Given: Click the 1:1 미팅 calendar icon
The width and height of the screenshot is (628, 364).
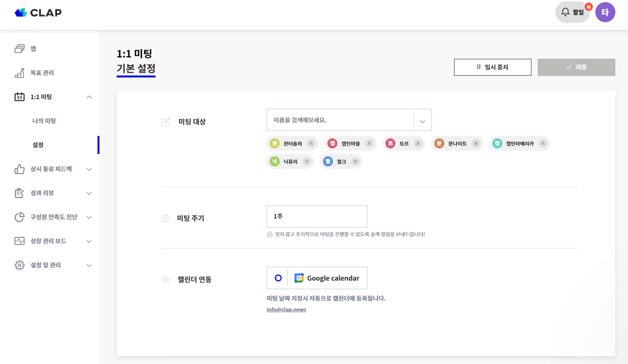Looking at the screenshot, I should tap(19, 97).
